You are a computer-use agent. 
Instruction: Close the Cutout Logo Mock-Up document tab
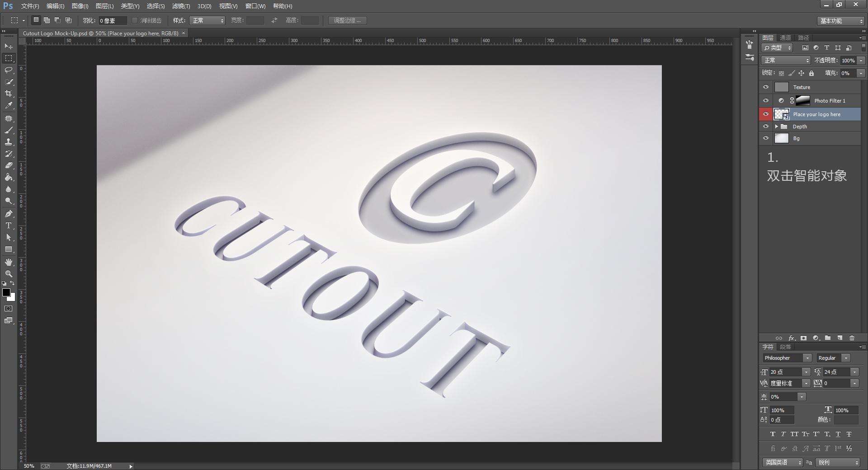click(183, 33)
